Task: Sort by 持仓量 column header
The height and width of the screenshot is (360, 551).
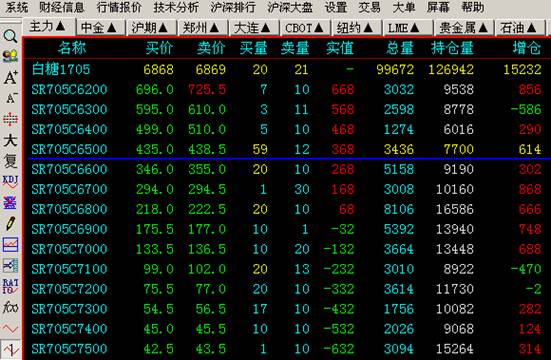Action: (452, 48)
